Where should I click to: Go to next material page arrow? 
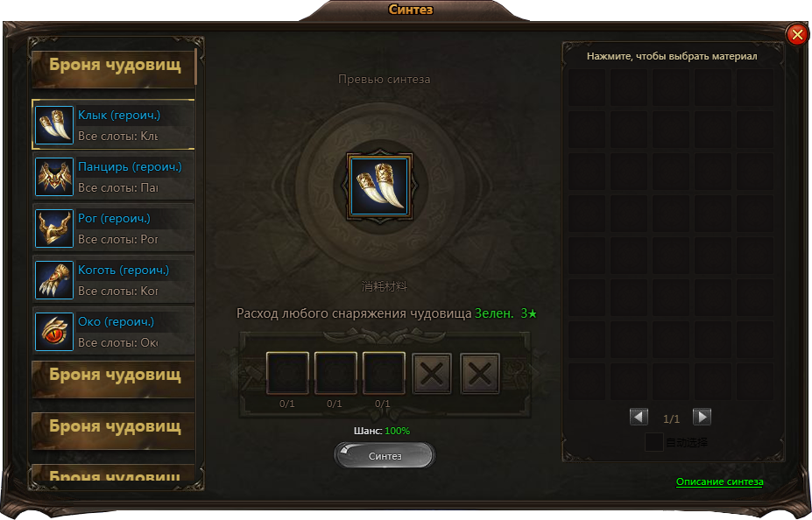702,417
